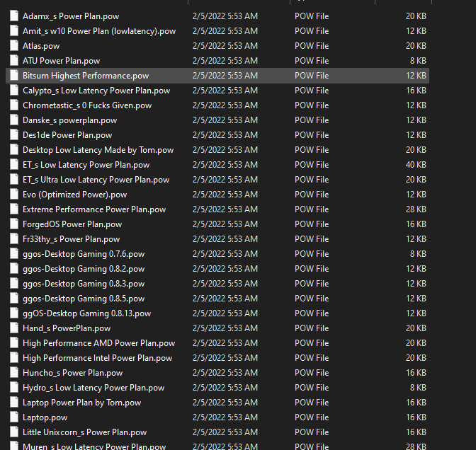Click the file icon next to Fr33thy_s Power Plan.pow
The image size is (476, 450).
[x=14, y=238]
